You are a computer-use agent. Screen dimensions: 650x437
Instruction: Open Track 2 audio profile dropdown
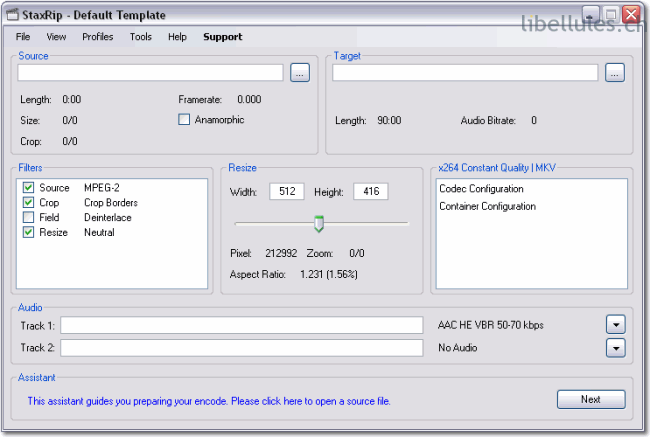616,348
